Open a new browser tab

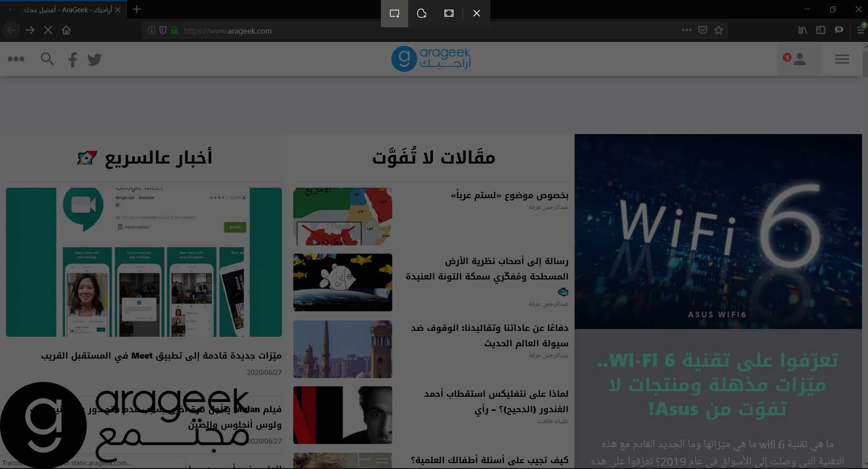137,9
